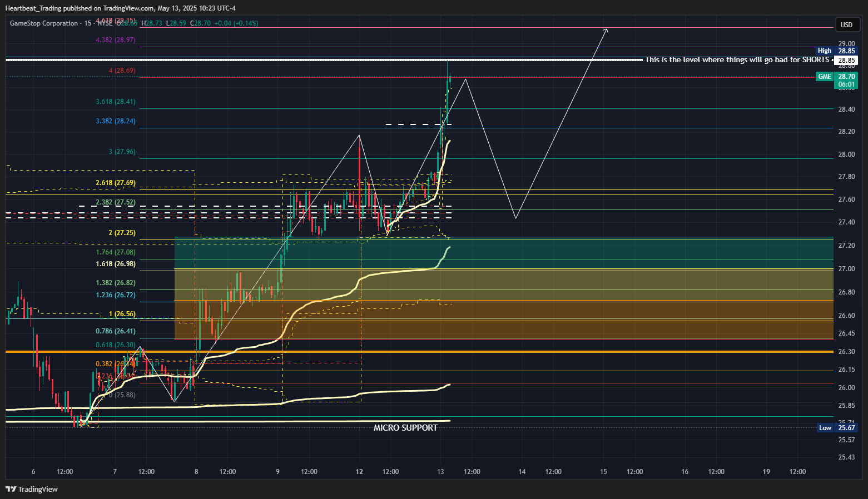Click the USD currency button

click(846, 24)
